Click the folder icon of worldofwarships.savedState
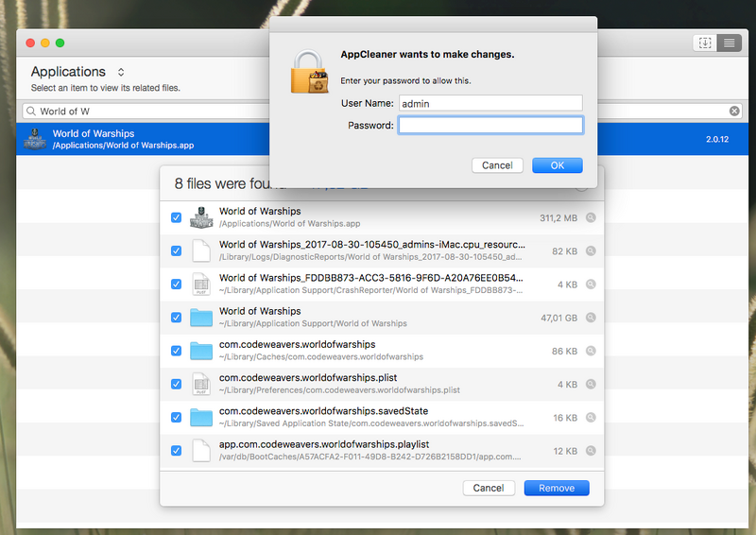The width and height of the screenshot is (756, 535). pos(201,417)
